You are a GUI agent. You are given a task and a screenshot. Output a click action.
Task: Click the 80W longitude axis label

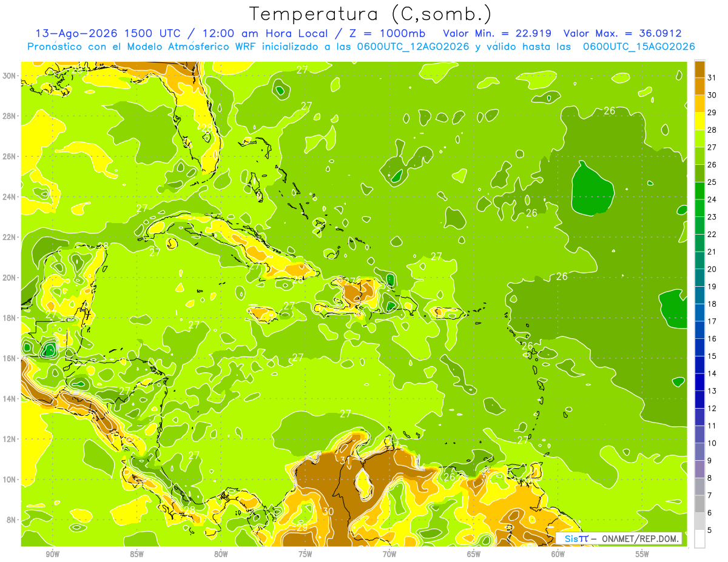point(221,554)
